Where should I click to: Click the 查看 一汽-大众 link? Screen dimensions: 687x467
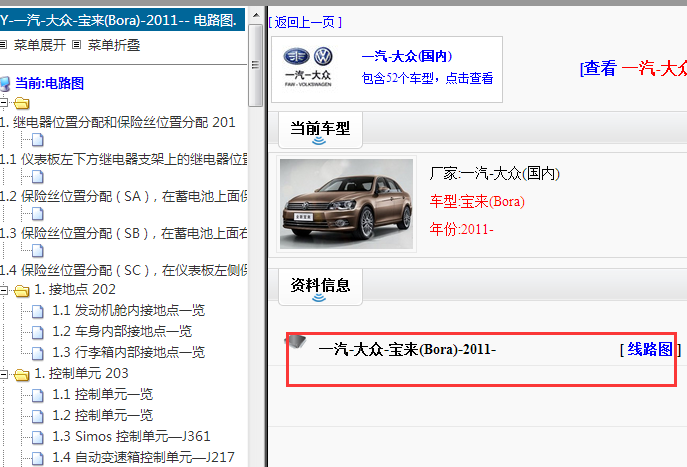pyautogui.click(x=634, y=68)
